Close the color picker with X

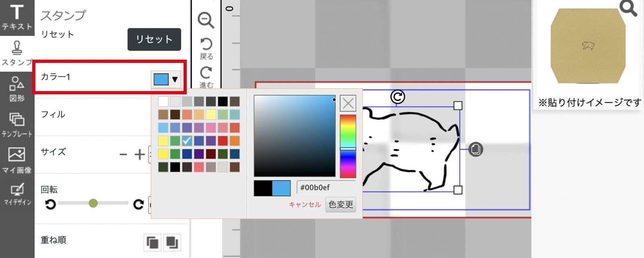[348, 103]
